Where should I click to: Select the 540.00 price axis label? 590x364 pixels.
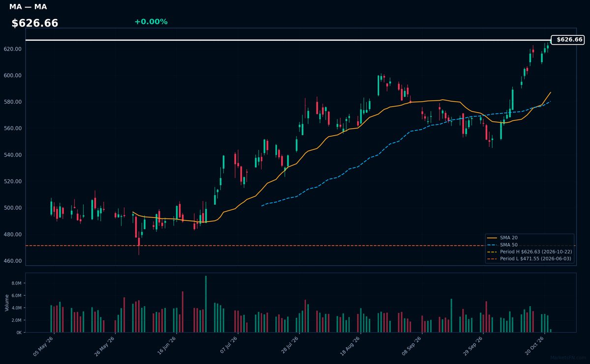[13, 155]
